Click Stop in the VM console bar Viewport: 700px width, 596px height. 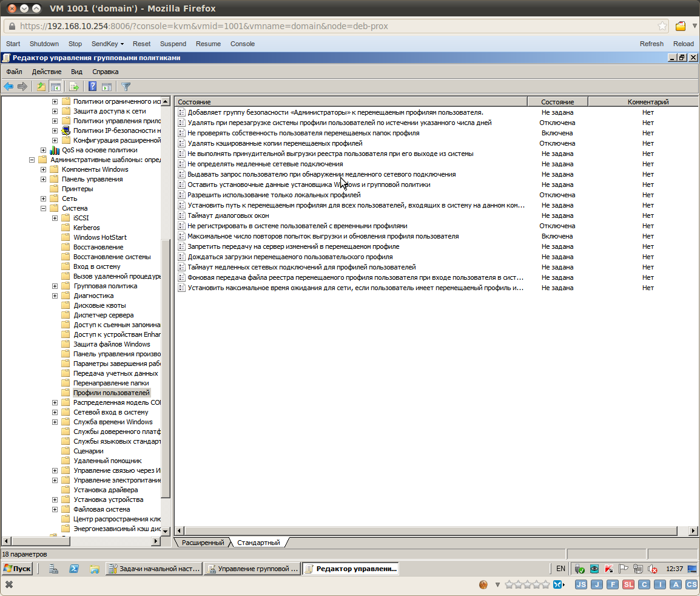[75, 44]
